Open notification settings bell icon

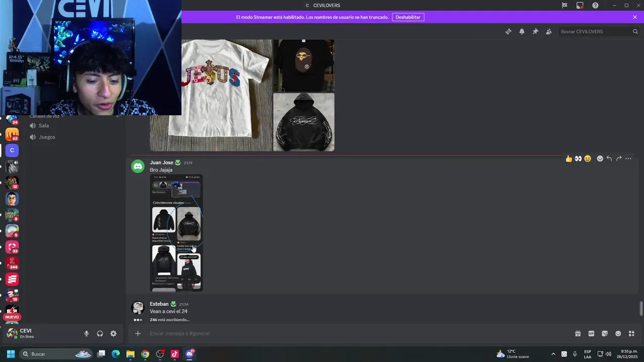click(x=522, y=31)
